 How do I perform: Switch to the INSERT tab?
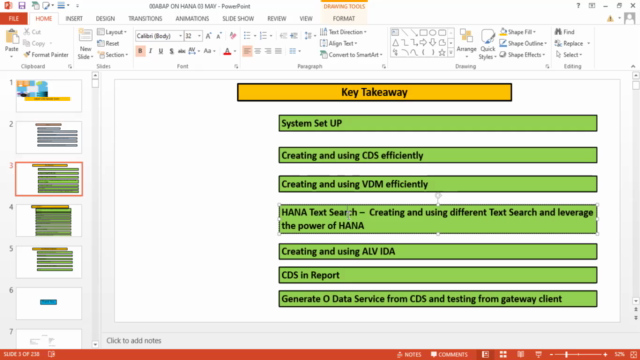pos(74,18)
